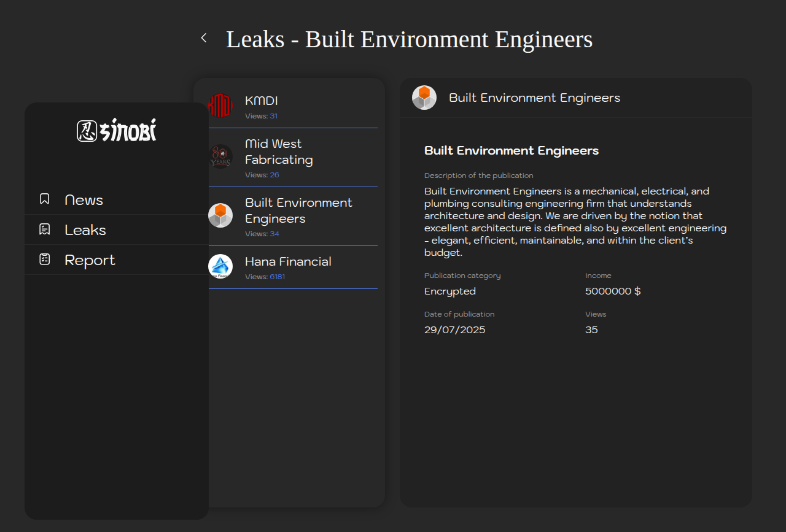This screenshot has height=532, width=786.
Task: Click Hana Financial views count 6181
Action: [278, 277]
